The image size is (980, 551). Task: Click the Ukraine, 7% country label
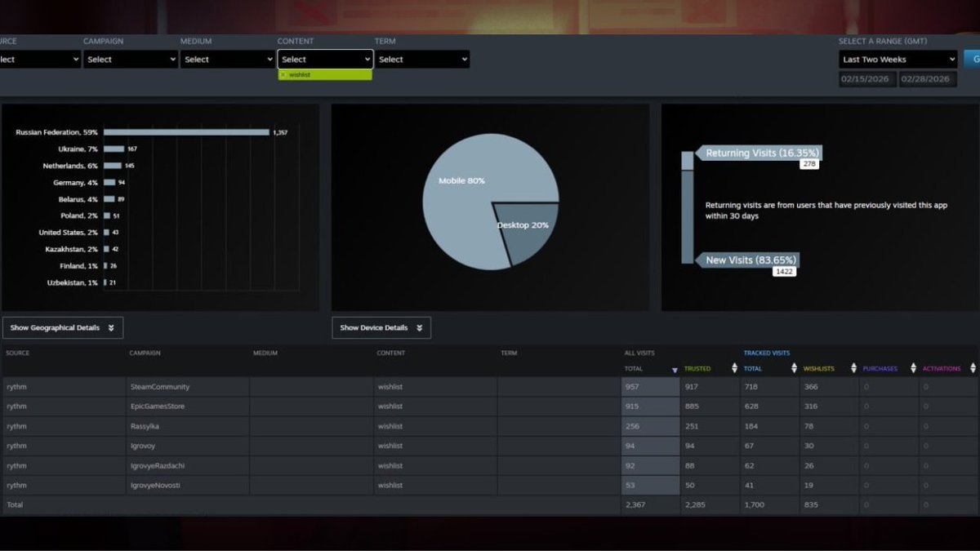coord(78,149)
